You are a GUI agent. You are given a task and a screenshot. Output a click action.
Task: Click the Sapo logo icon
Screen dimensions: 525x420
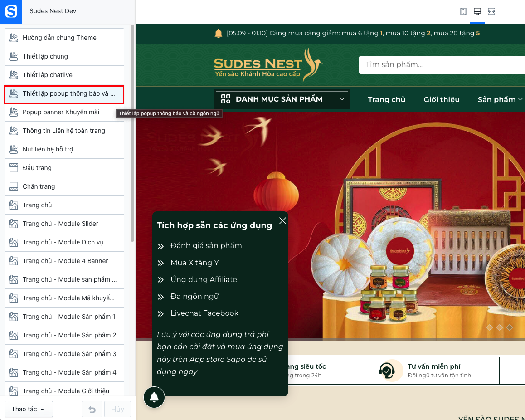[x=11, y=11]
